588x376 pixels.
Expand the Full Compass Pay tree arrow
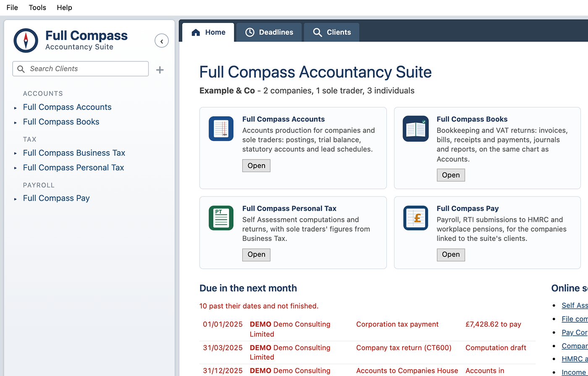16,199
